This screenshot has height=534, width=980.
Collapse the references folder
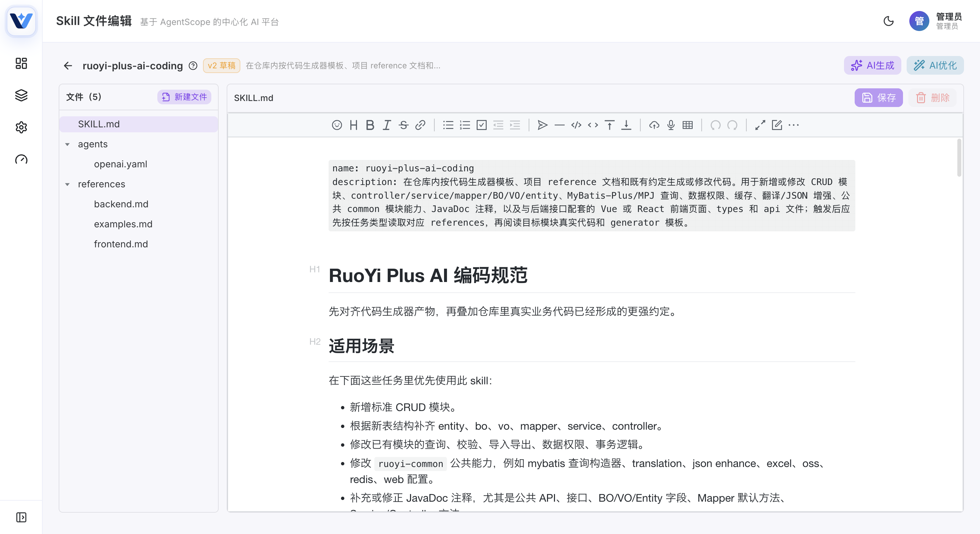[67, 184]
